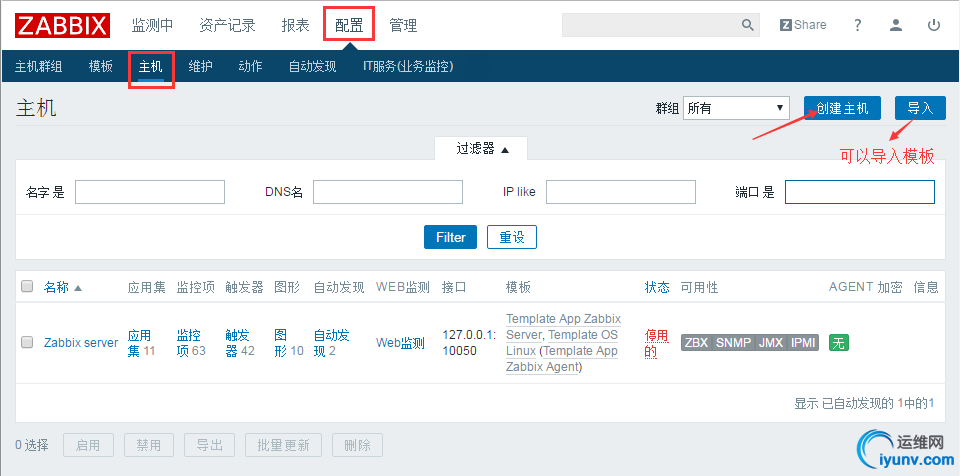Viewport: 960px width, 476px height.
Task: Click the 127.0.0.1: 10050 interface text
Action: pos(469,343)
